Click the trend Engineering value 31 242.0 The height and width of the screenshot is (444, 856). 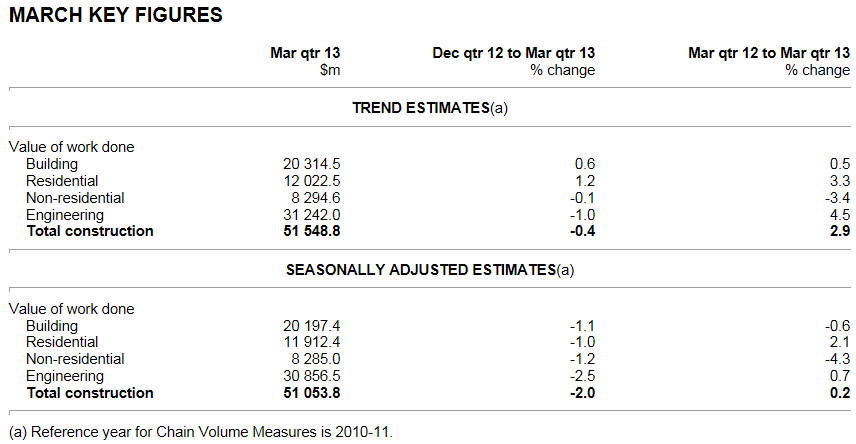tap(312, 215)
